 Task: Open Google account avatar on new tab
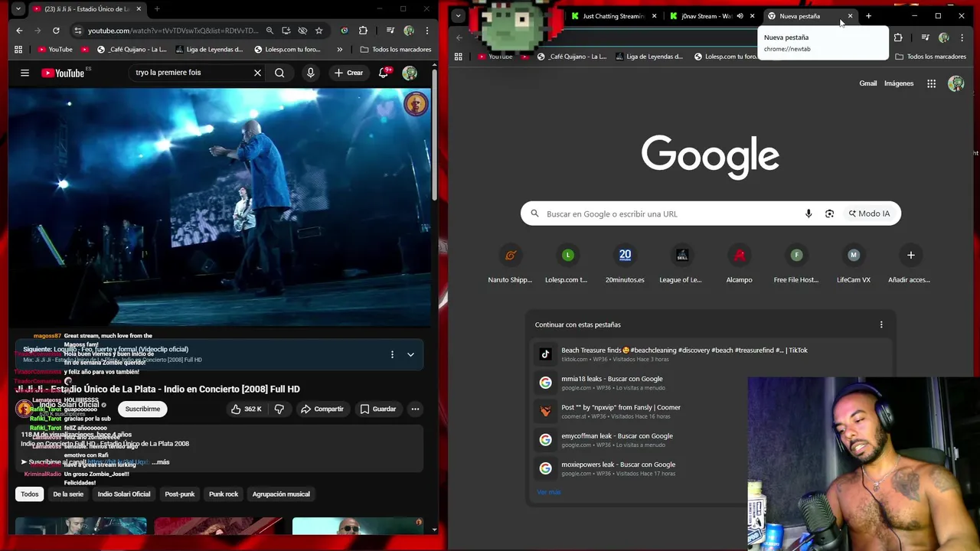tap(955, 83)
